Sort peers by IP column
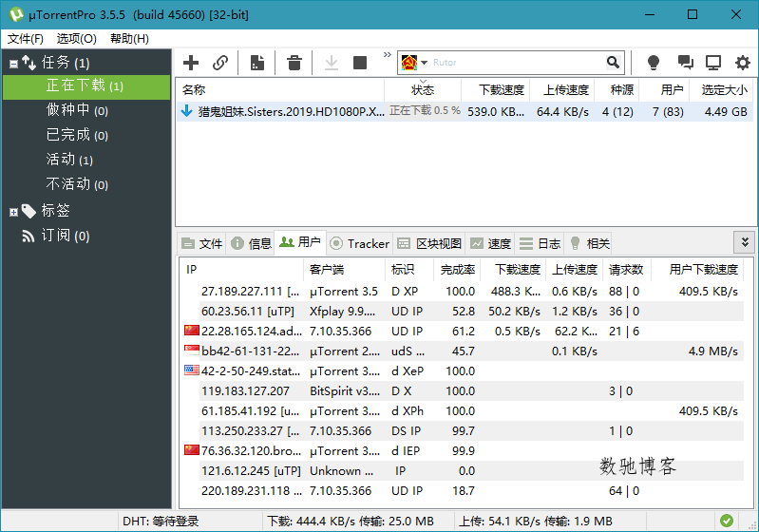Screen dimensions: 759x532 [x=241, y=270]
